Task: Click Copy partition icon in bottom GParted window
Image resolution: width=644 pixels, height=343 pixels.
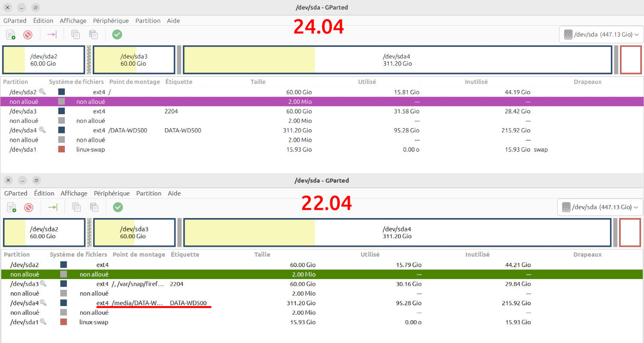Action: tap(76, 207)
